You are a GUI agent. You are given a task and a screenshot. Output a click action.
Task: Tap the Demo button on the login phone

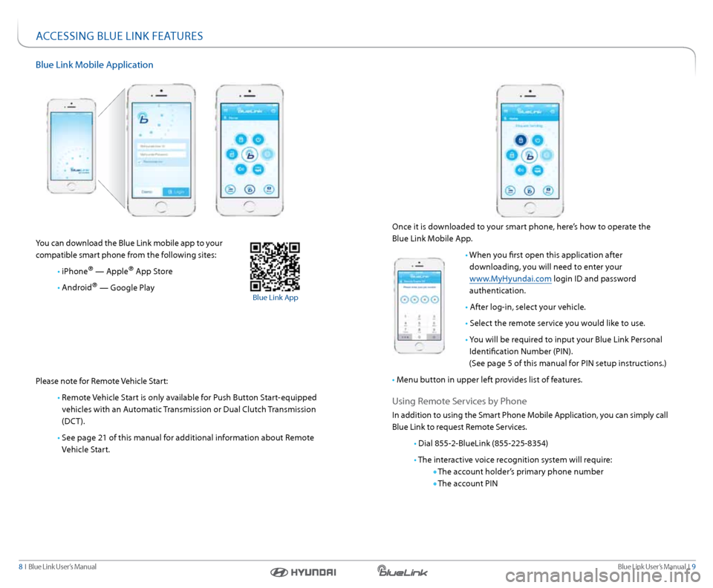click(147, 192)
